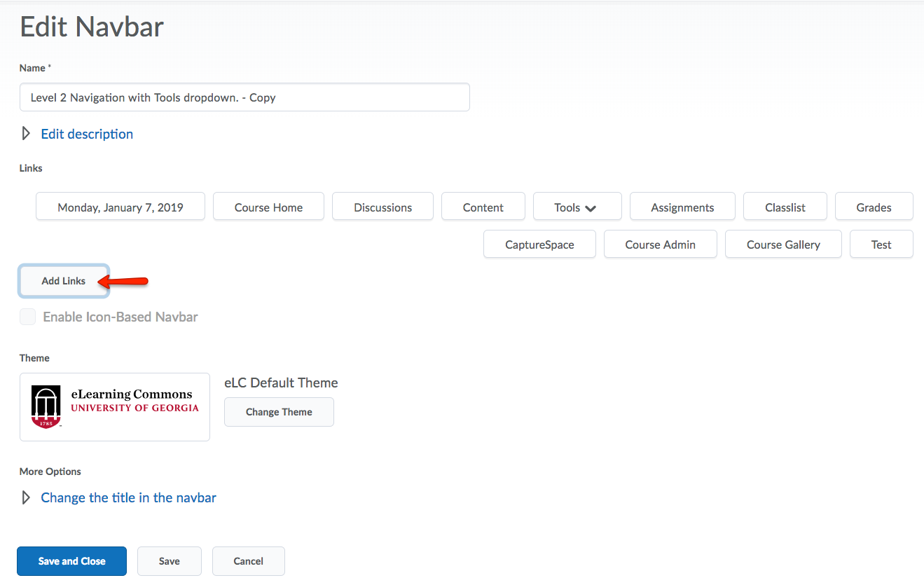Click the Name input field
This screenshot has height=585, width=924.
click(x=244, y=97)
